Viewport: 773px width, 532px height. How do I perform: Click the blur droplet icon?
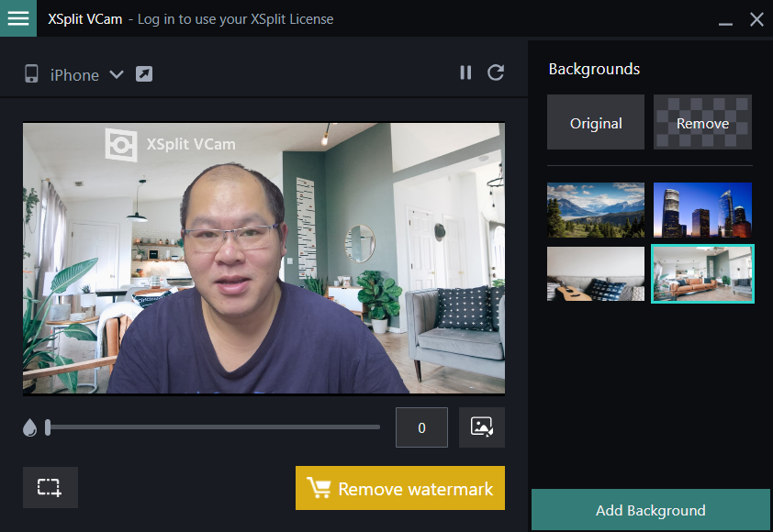29,427
